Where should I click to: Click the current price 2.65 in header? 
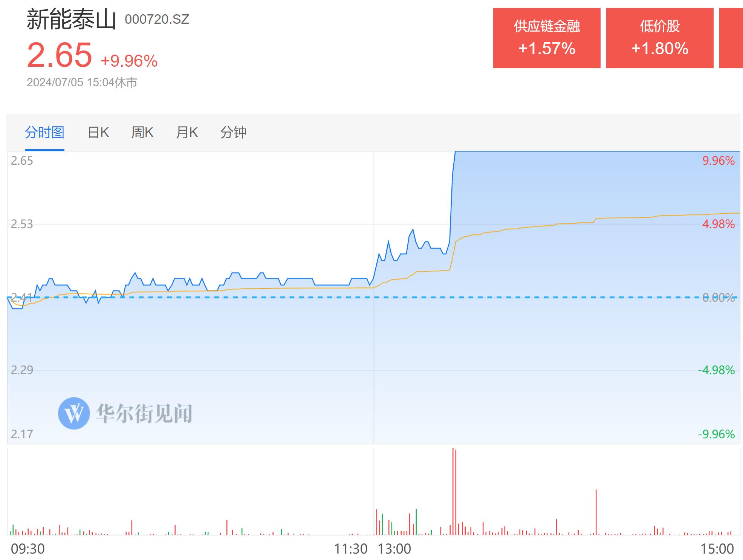(60, 55)
